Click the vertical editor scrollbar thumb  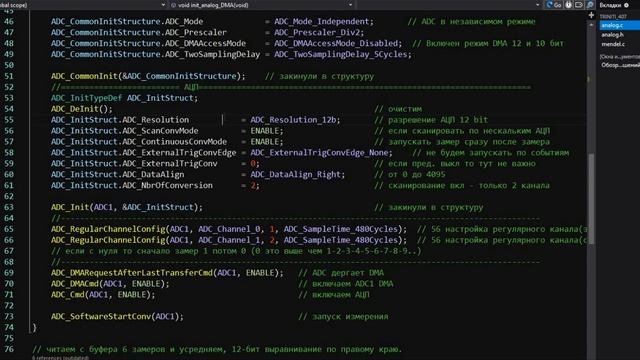591,199
